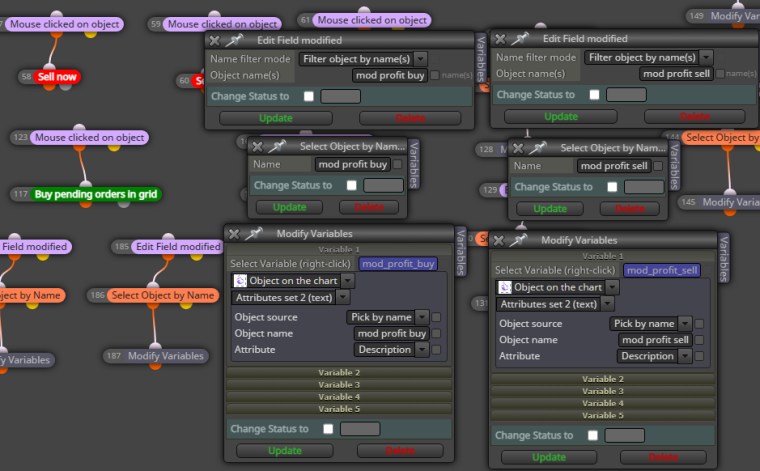Screen dimensions: 760x471
Task: Click Name field containing mod profit sell
Action: (x=614, y=166)
